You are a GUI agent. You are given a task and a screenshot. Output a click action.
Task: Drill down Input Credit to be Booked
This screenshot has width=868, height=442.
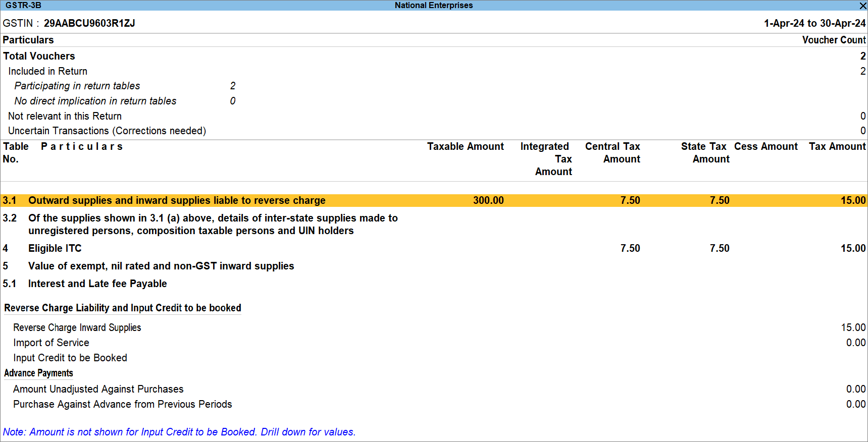pyautogui.click(x=70, y=358)
